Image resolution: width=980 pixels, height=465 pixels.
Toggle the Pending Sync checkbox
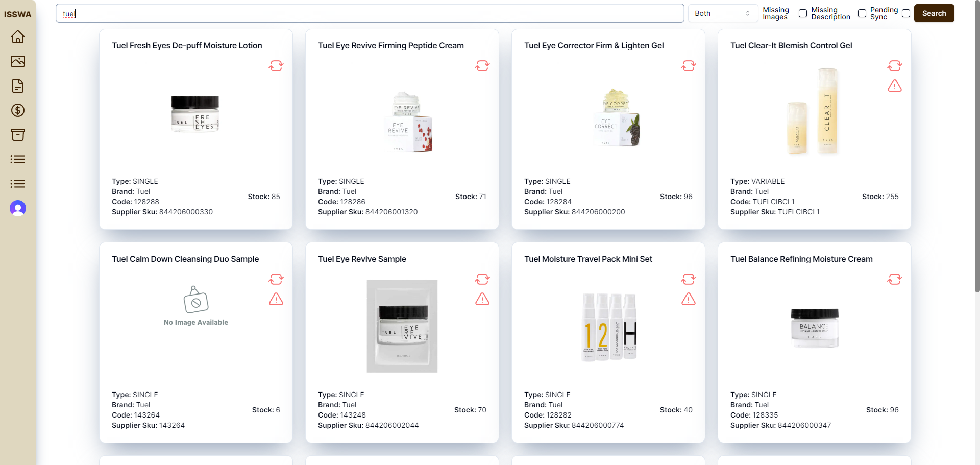[x=906, y=13]
